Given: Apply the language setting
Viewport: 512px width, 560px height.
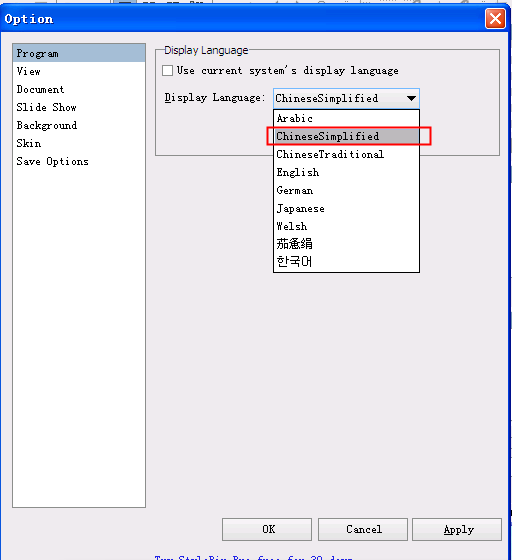Looking at the screenshot, I should tap(457, 529).
